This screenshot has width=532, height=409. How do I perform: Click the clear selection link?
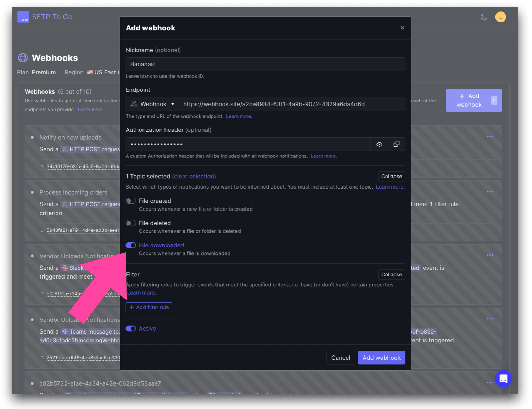point(194,176)
